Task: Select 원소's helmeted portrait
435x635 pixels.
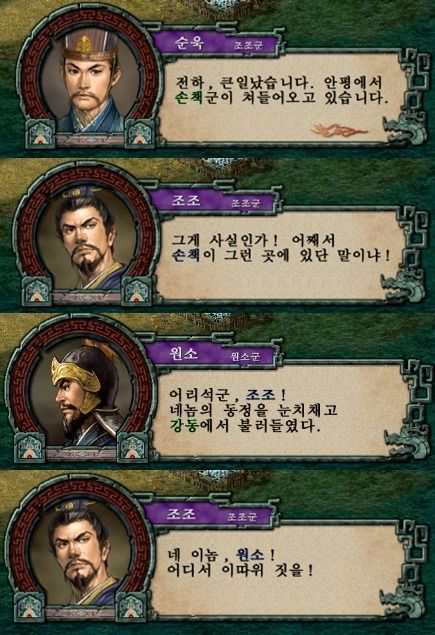Action: pos(83,395)
